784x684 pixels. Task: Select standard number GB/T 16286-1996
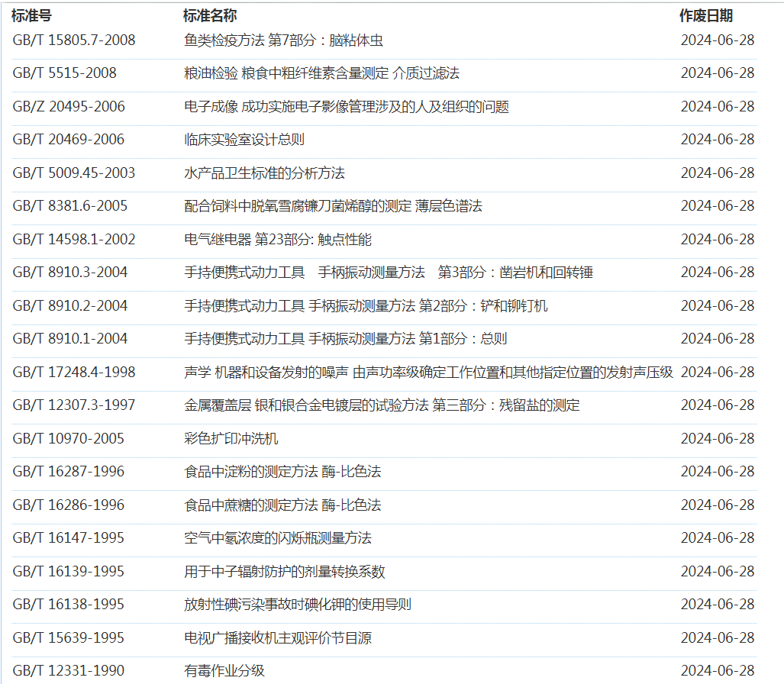(69, 505)
